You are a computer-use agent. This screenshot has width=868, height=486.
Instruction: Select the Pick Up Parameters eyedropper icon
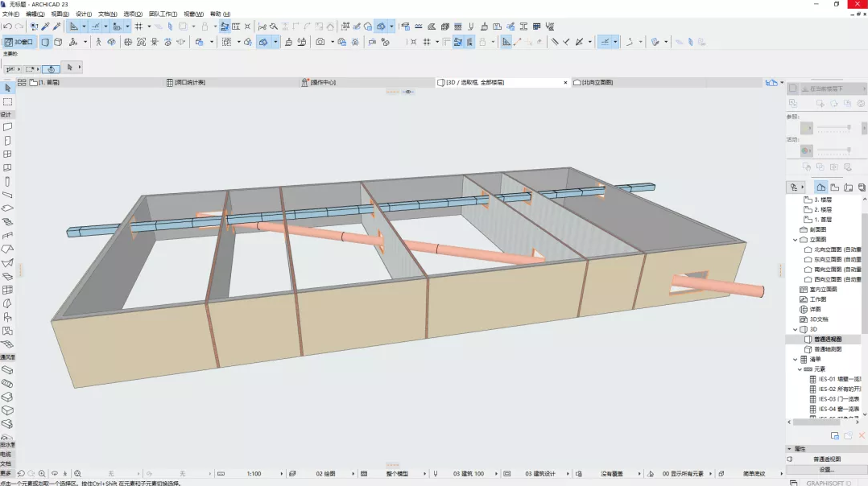pos(45,27)
